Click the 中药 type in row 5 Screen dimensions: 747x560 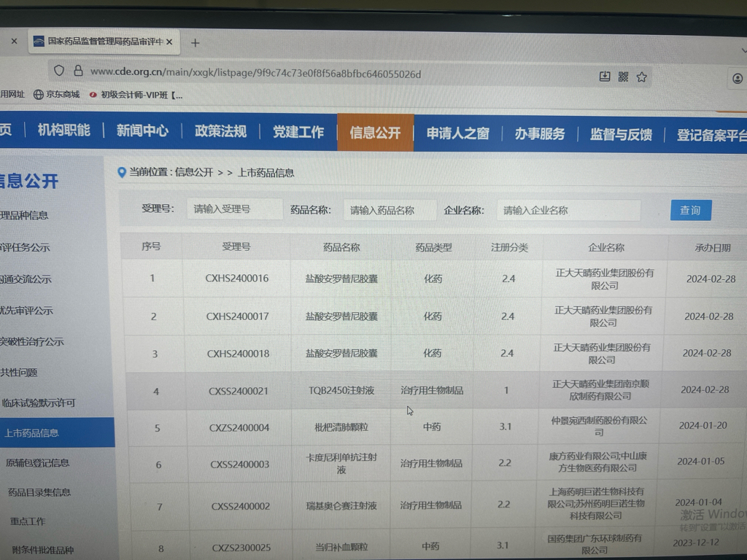pyautogui.click(x=432, y=427)
